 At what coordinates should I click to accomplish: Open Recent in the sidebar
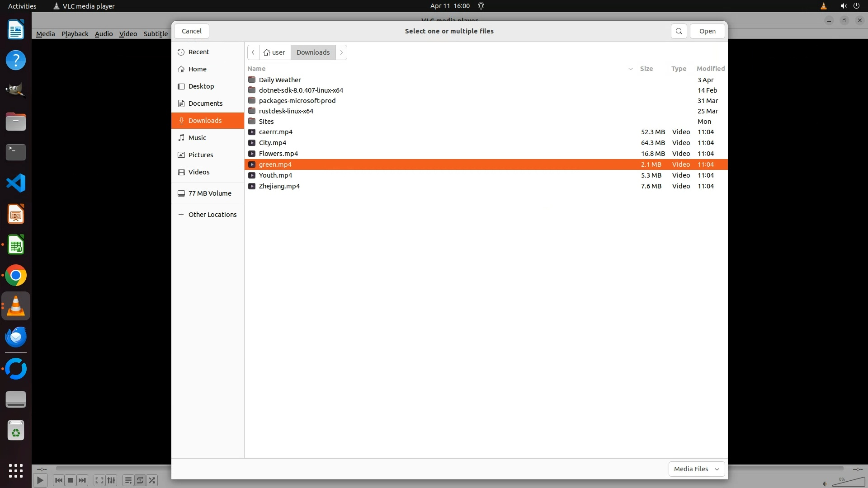[x=198, y=52]
